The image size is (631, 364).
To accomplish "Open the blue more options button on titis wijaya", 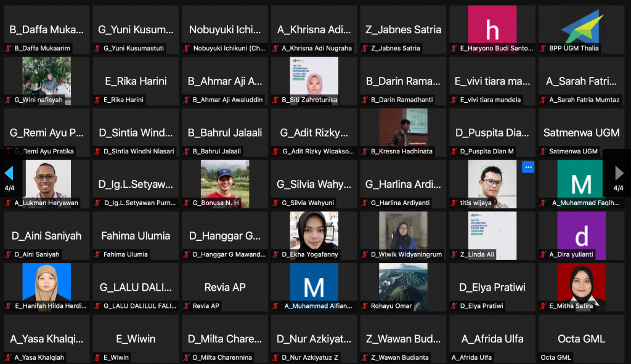I will tap(528, 167).
